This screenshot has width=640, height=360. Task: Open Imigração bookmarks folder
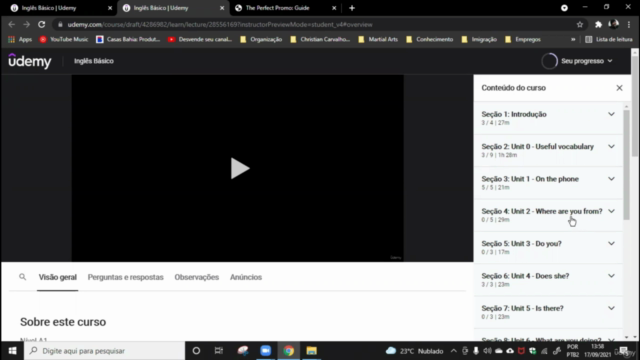[x=479, y=39]
